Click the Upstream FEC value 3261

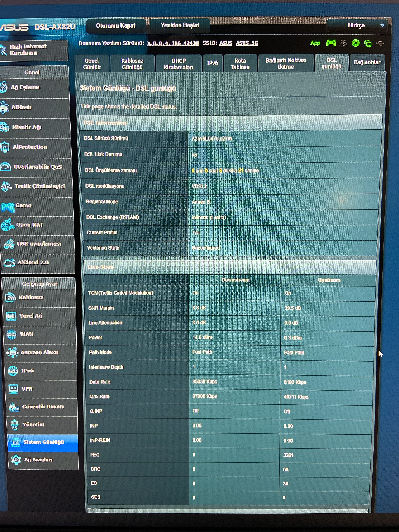(288, 455)
